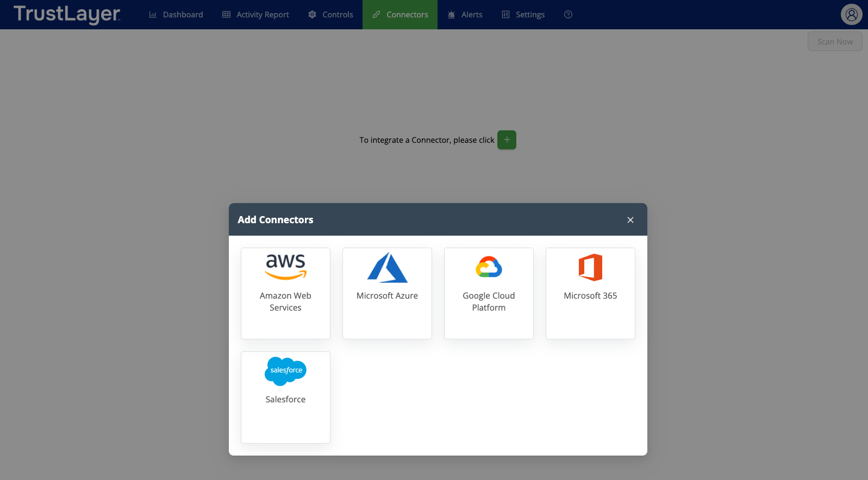Pick the Google Cloud Platform connector card
Screen dimensions: 868x480
(x=489, y=293)
